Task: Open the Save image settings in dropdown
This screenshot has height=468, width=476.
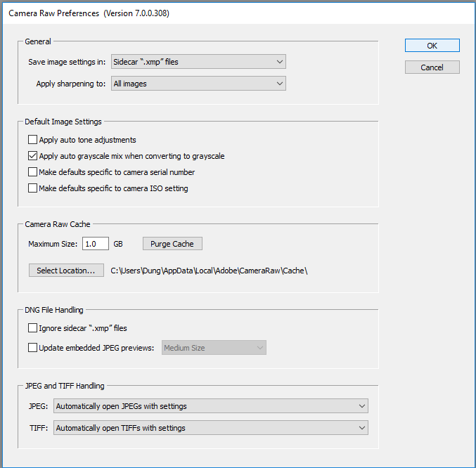Action: 198,62
